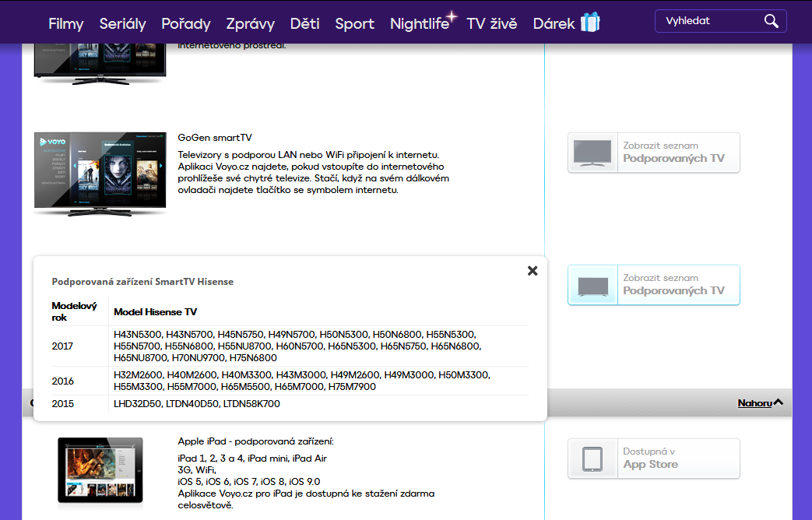812x520 pixels.
Task: Click the 'iPad 1, 2, 3 a 4, iPad mini, iPad Air' line
Action: click(x=252, y=459)
